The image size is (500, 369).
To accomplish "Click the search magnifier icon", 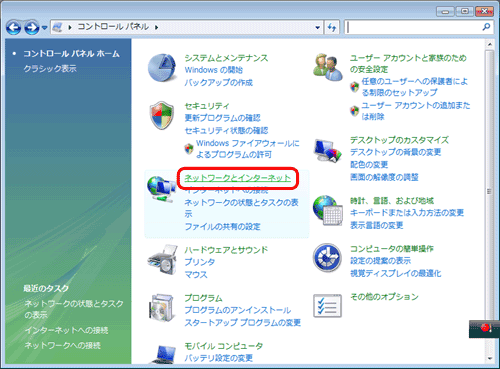I will pos(486,27).
